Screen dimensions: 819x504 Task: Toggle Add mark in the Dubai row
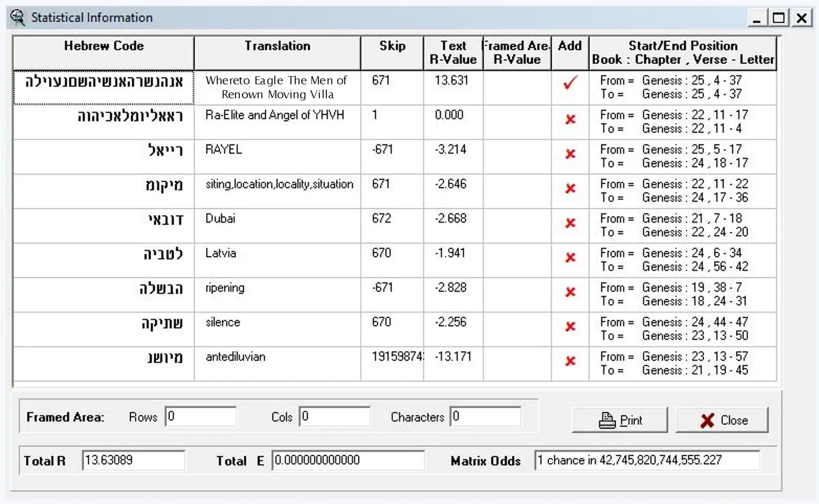(x=570, y=223)
